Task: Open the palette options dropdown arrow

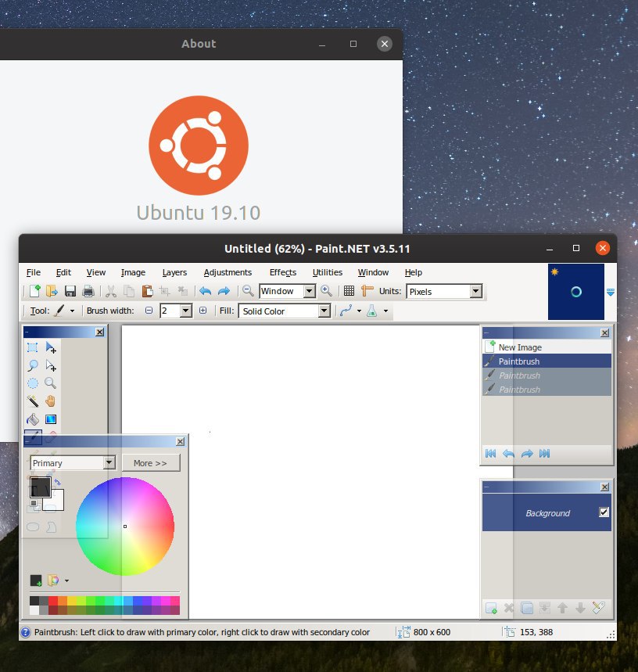Action: click(66, 580)
